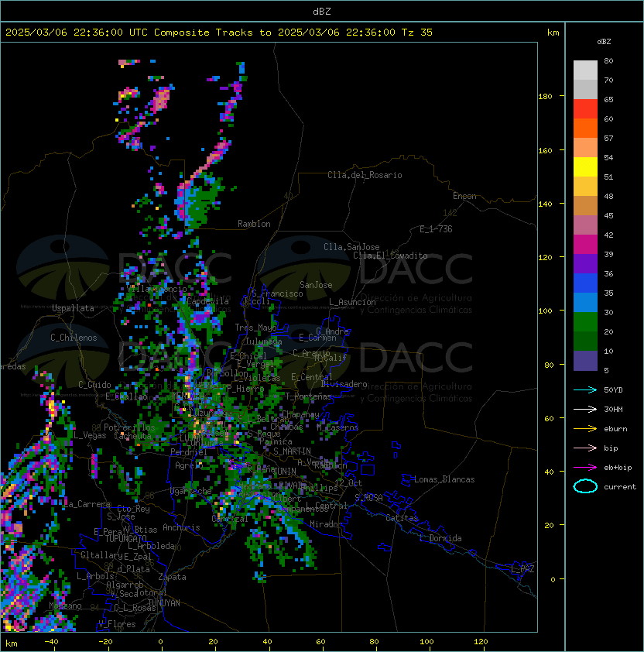The height and width of the screenshot is (652, 644).
Task: Pick the light blue swatch in dBZ scale
Action: [585, 302]
